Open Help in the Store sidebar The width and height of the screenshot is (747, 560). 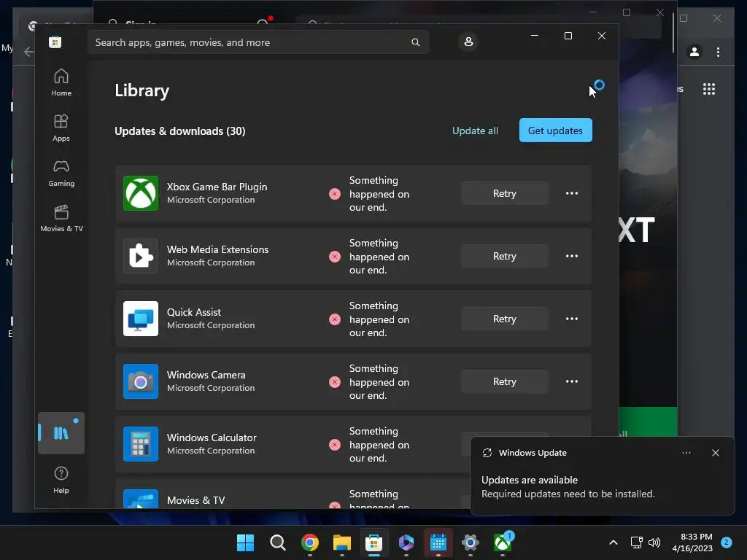coord(61,480)
